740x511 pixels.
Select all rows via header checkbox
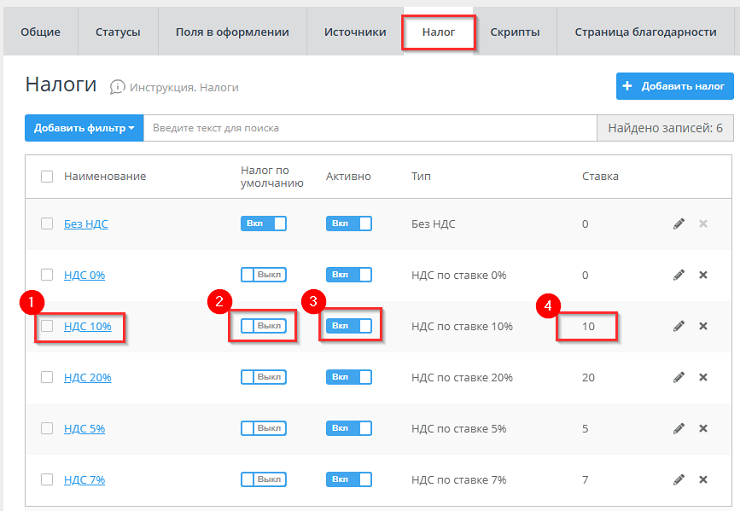(47, 176)
